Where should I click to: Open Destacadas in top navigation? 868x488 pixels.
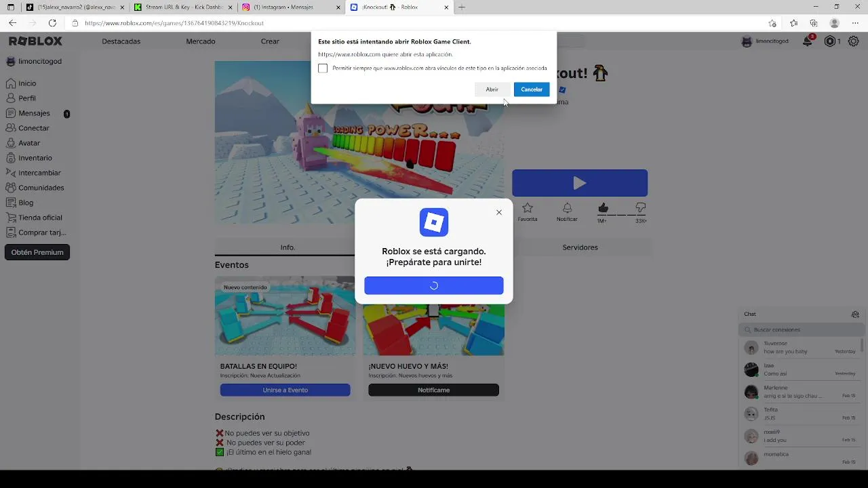tap(121, 41)
